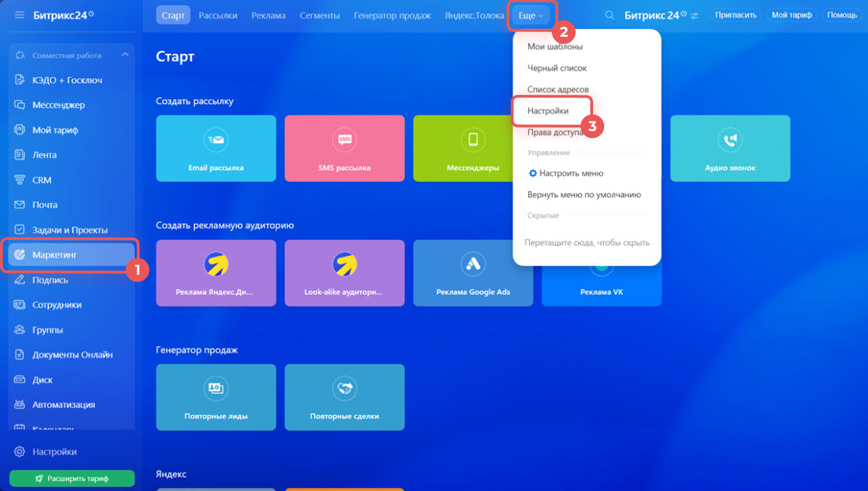Switch to the Старт tab
This screenshot has width=868, height=491.
[x=173, y=15]
